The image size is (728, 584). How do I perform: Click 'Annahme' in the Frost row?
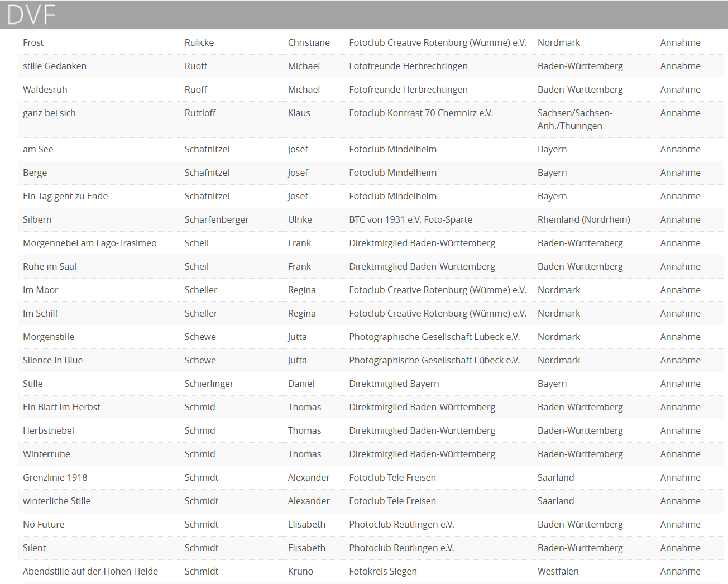680,42
